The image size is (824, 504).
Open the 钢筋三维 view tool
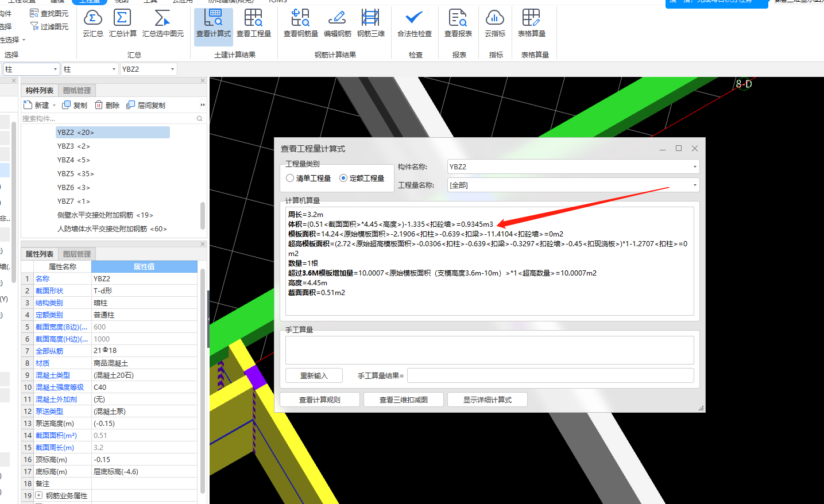pyautogui.click(x=371, y=24)
